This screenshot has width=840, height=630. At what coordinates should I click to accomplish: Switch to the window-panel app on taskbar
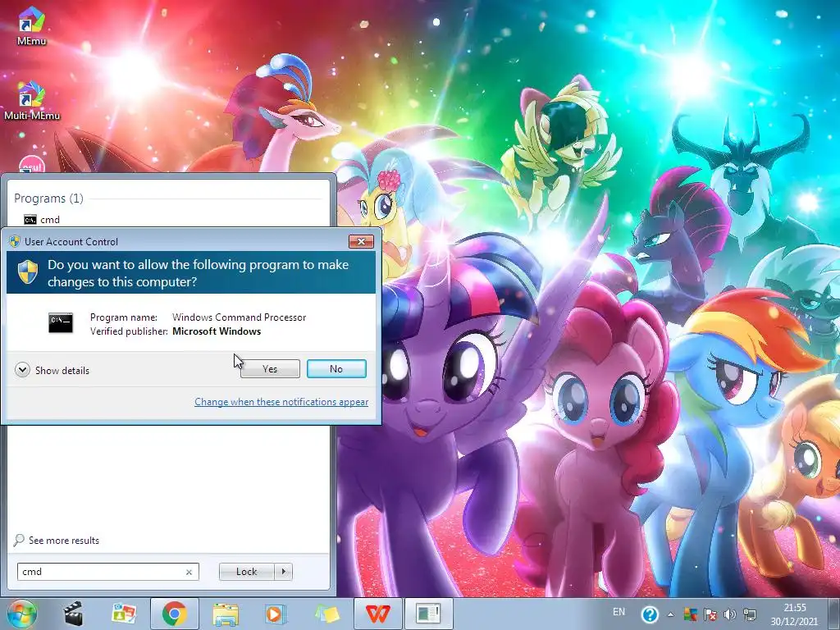[x=428, y=614]
